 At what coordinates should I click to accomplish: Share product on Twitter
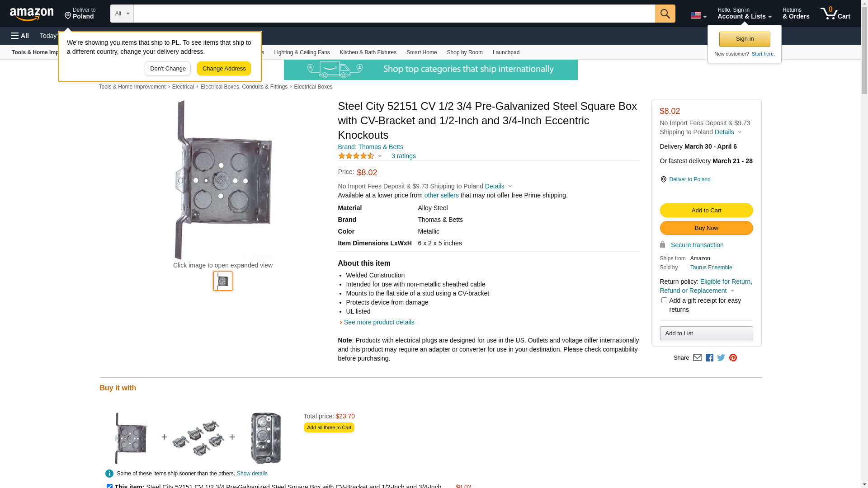(x=721, y=358)
